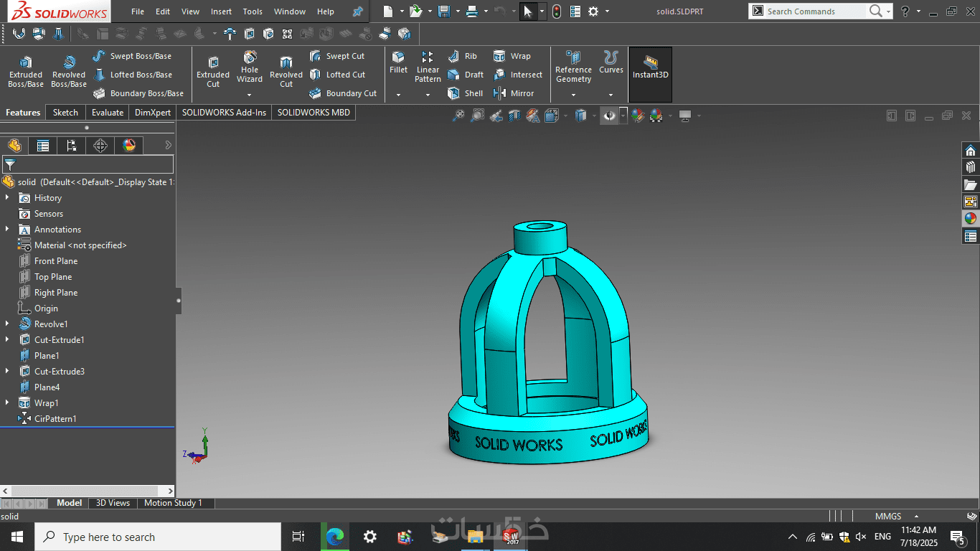Switch to the Sketch tab
The width and height of the screenshot is (980, 551).
(x=65, y=113)
